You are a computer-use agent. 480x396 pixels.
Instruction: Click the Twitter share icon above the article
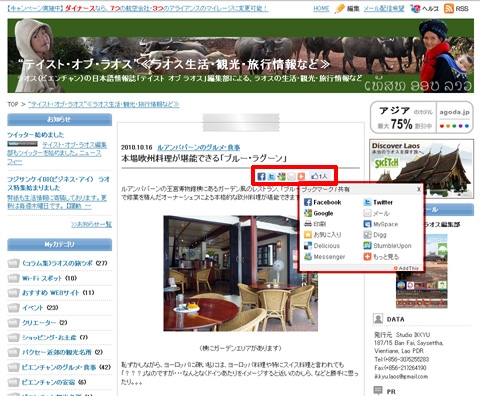click(x=272, y=176)
